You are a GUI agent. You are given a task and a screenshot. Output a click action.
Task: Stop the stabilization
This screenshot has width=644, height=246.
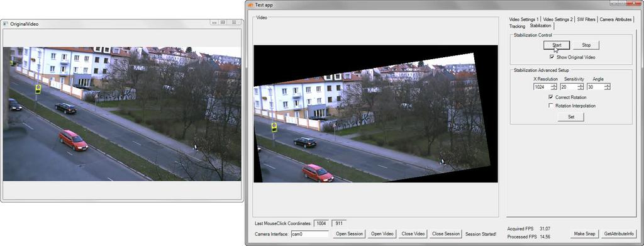[586, 45]
